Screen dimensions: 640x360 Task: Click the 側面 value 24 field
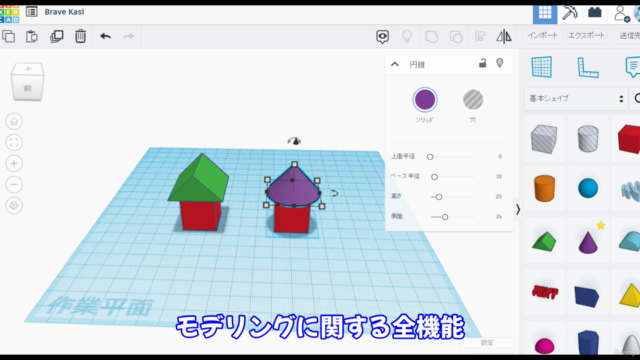pyautogui.click(x=498, y=216)
